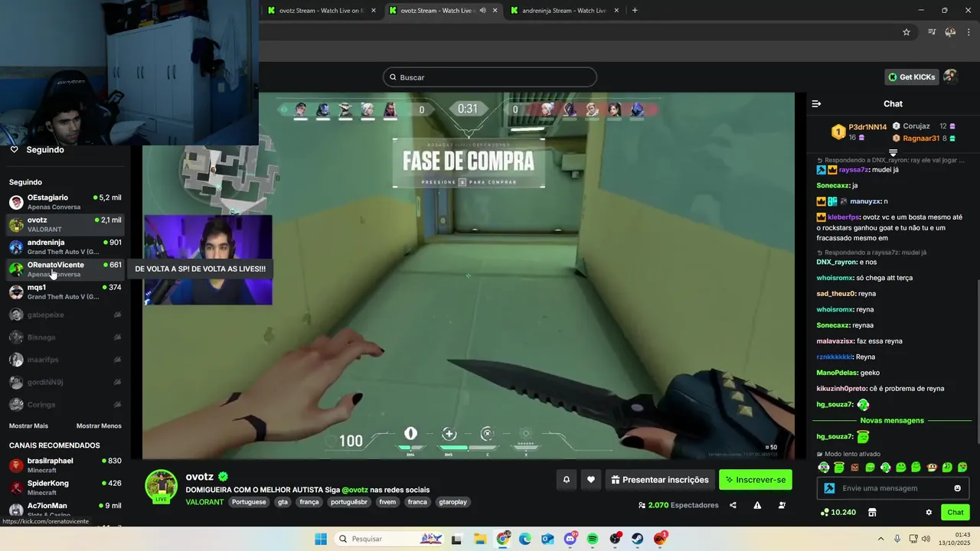Open a new browser tab
This screenshot has height=551, width=980.
635,11
